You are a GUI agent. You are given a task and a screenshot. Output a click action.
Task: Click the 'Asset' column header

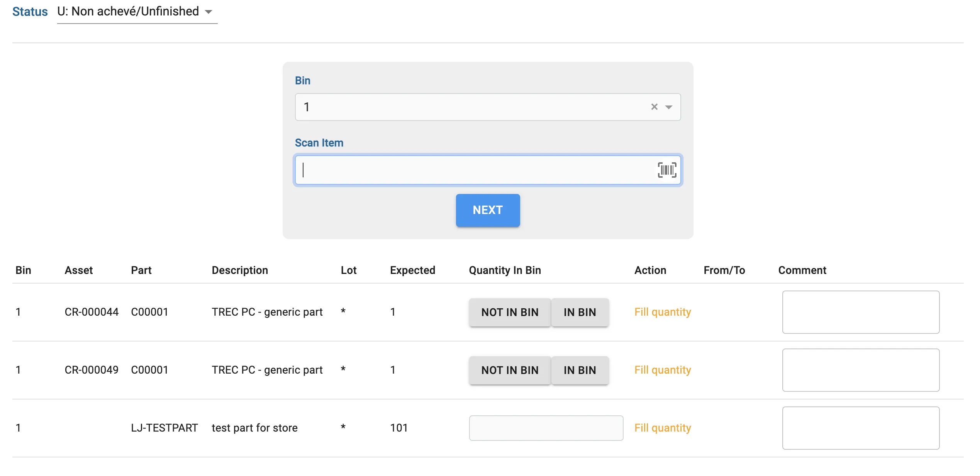[x=79, y=270]
